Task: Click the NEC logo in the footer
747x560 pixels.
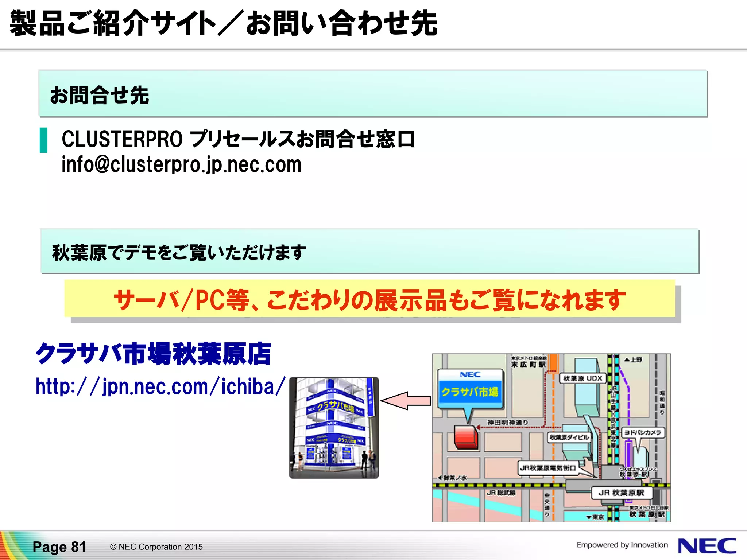Action: [707, 546]
